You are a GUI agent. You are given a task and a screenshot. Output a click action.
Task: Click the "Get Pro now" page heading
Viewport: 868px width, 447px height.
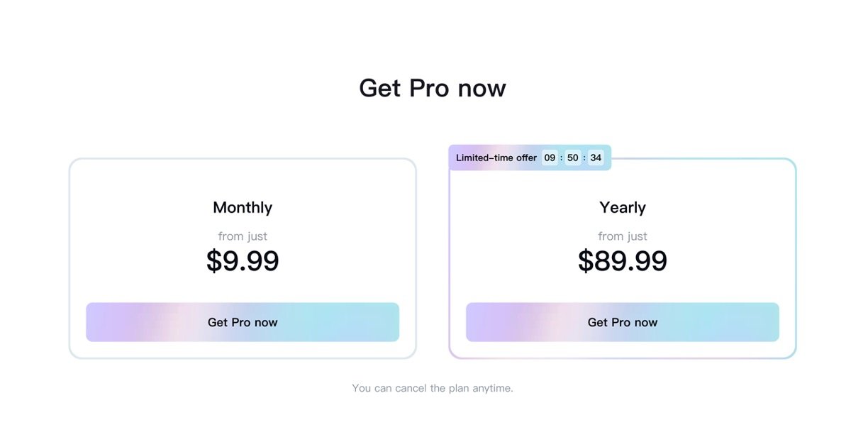[x=433, y=88]
